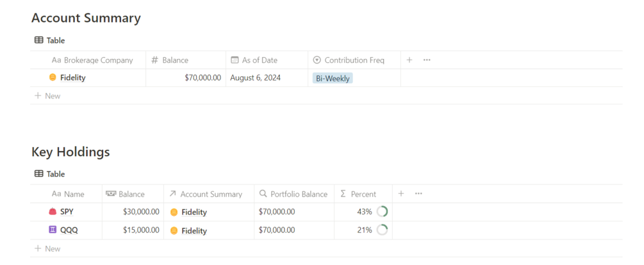Viewport: 644px width, 265px height.
Task: Open the Fidelity relation link in the SPY row
Action: (194, 212)
